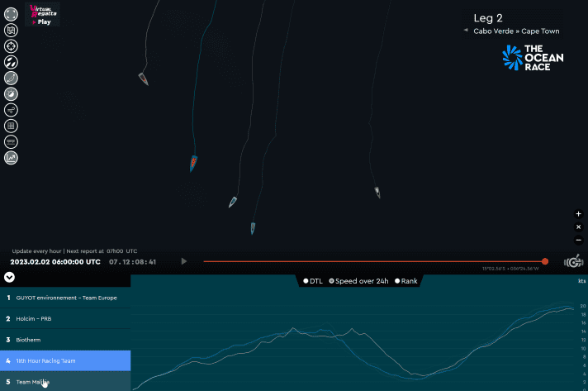Click the timeline slider handle

point(545,261)
